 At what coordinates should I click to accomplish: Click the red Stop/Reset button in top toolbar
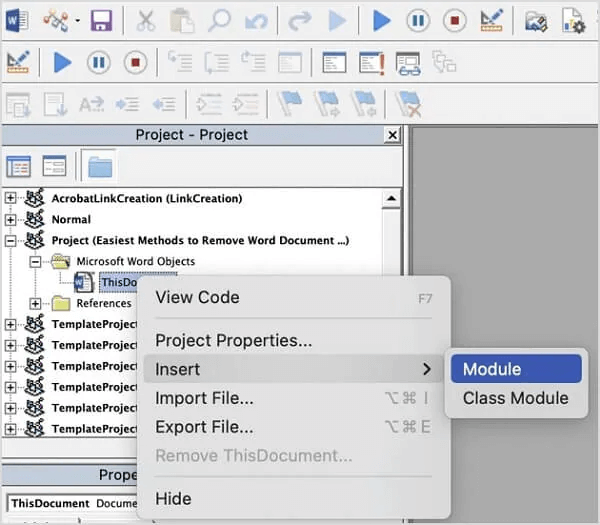(454, 21)
